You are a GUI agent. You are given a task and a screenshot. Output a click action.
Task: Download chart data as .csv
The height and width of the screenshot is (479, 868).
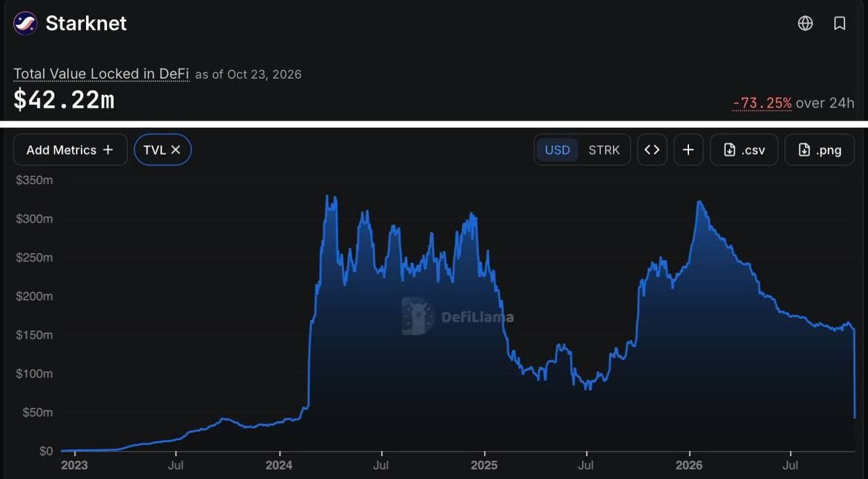tap(744, 150)
